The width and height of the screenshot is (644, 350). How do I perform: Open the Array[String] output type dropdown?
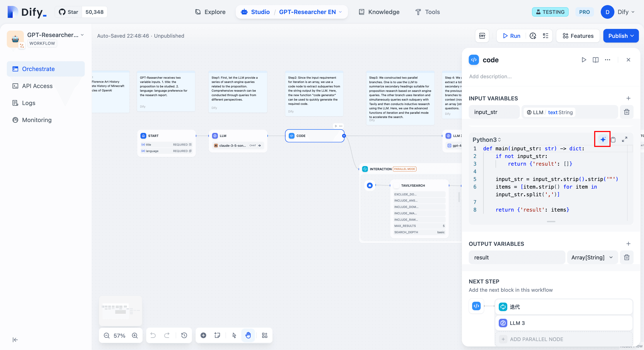pyautogui.click(x=592, y=257)
